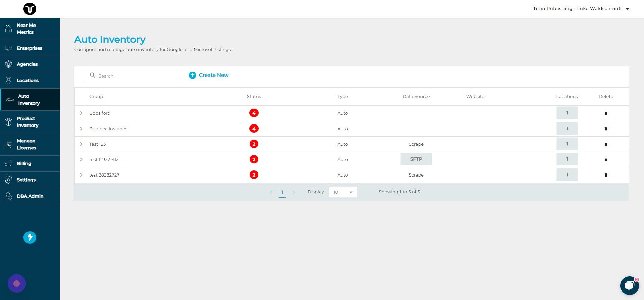The width and height of the screenshot is (644, 300).
Task: Click the Titan logo in header
Action: (x=30, y=9)
